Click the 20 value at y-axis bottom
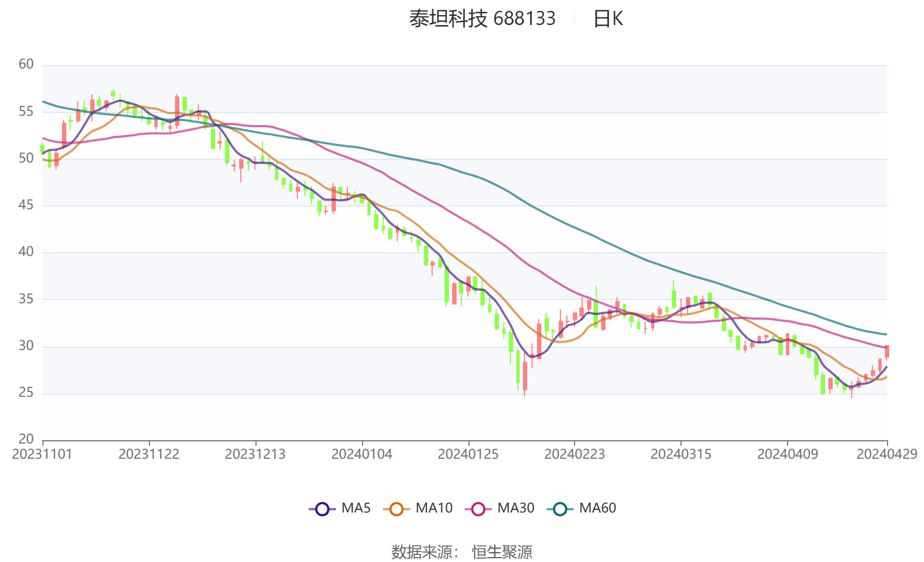 click(x=26, y=439)
